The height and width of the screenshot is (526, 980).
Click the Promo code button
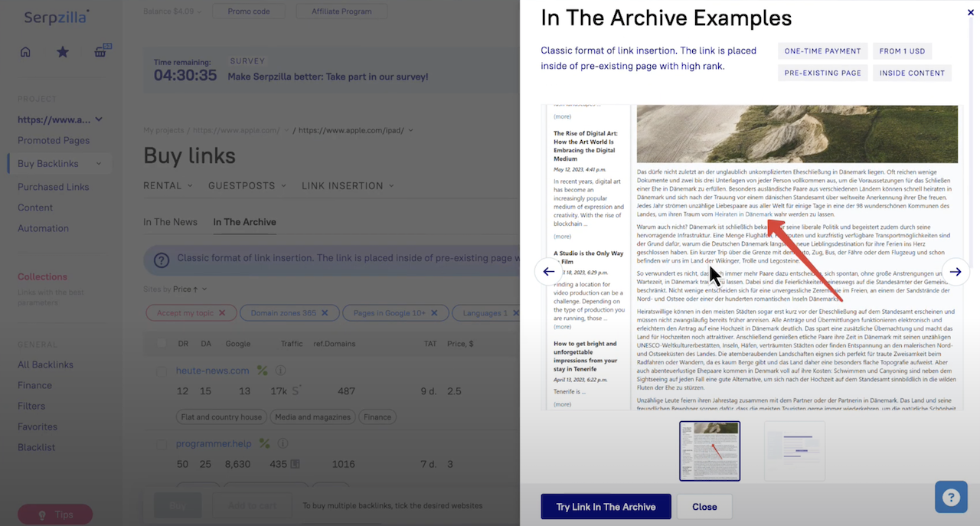tap(248, 11)
